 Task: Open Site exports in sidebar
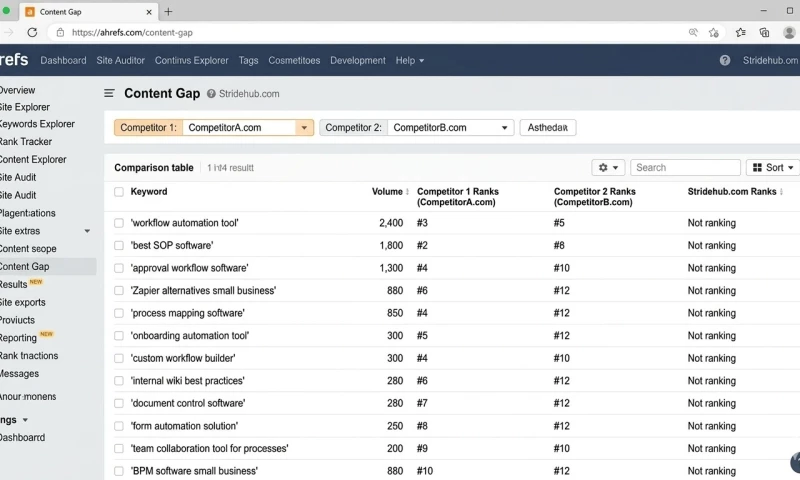point(22,302)
